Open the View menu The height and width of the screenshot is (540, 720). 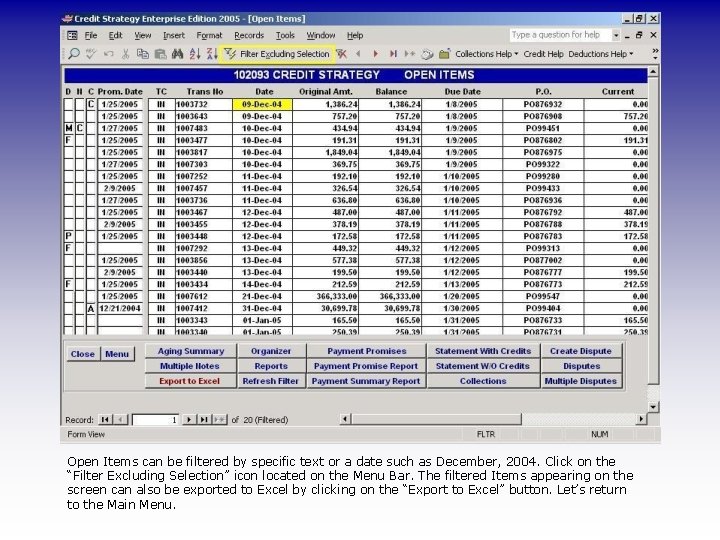[142, 35]
